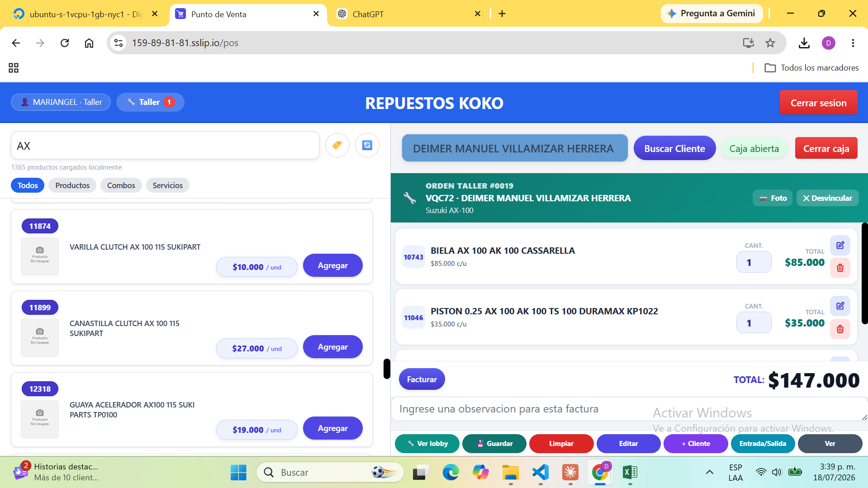Click the customer name DEIMER MANUEL VILLAMIZAR HERRERA field
The height and width of the screenshot is (488, 868).
[515, 148]
